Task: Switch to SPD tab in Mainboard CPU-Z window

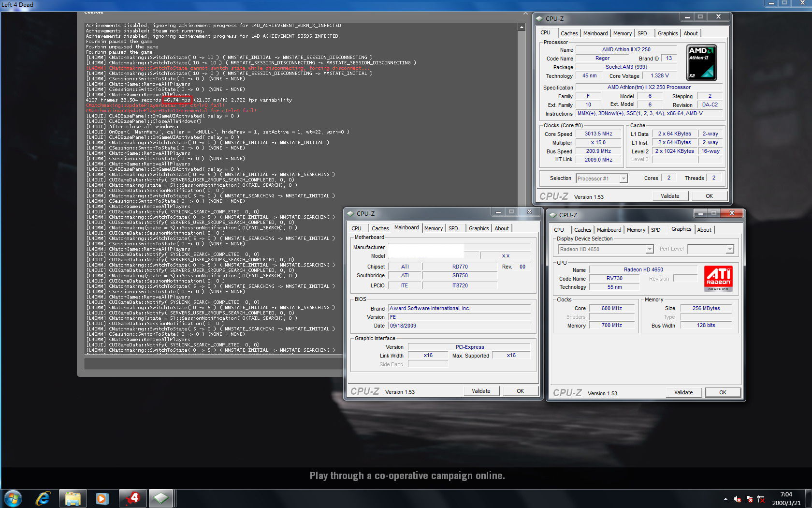Action: (453, 228)
